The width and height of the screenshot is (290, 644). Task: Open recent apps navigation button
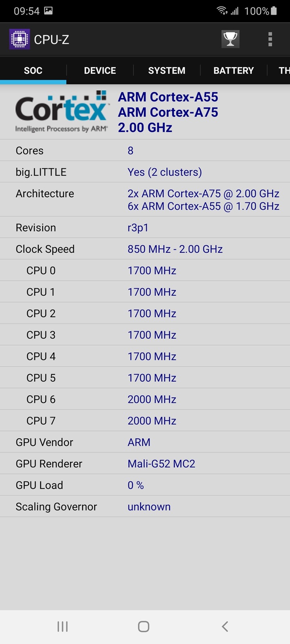(x=62, y=626)
